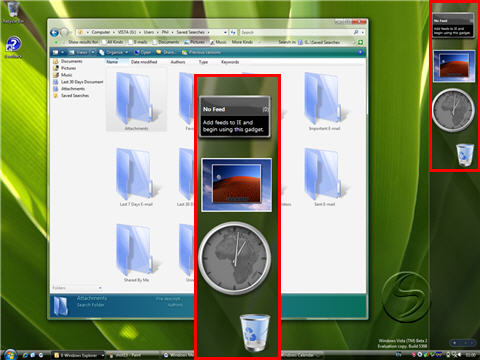Screen dimensions: 480x360
Task: Filter results by Pictures
Action: coord(195,42)
